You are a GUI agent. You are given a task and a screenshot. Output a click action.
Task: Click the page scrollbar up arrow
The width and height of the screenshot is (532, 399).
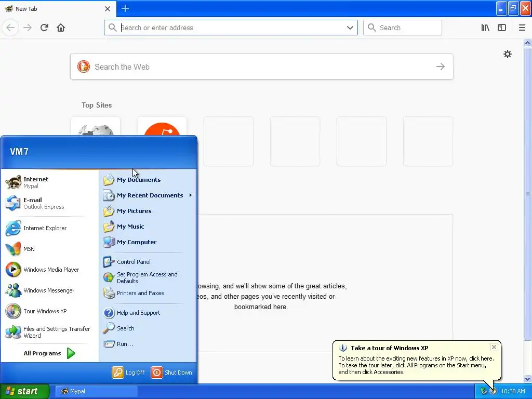(x=527, y=43)
